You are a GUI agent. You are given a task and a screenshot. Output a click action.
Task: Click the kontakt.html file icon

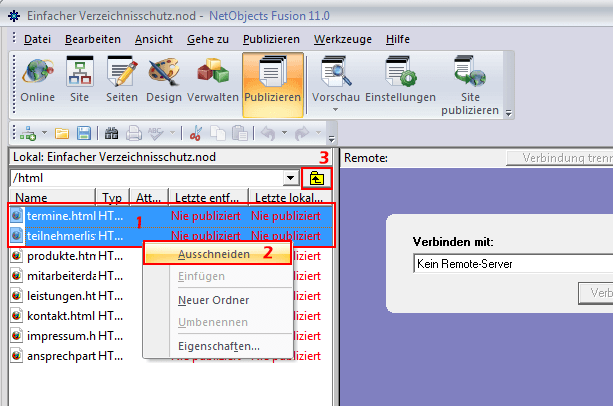tap(17, 315)
